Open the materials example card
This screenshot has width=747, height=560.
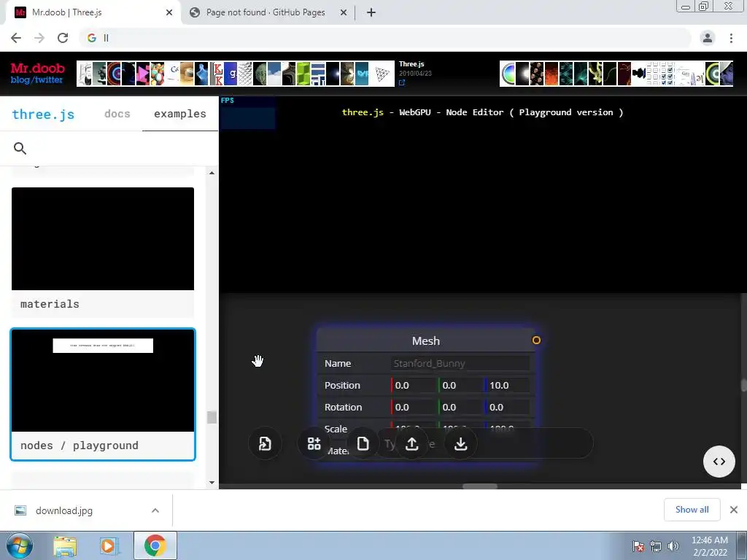coord(102,252)
